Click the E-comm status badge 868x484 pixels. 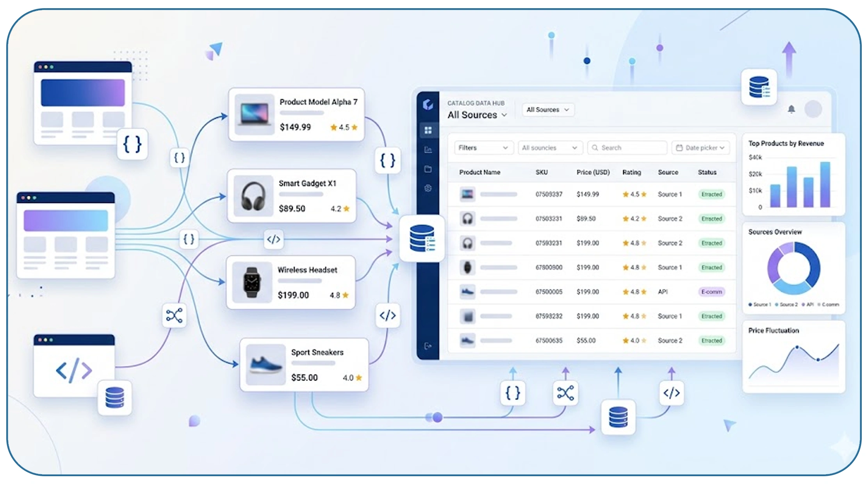click(712, 292)
